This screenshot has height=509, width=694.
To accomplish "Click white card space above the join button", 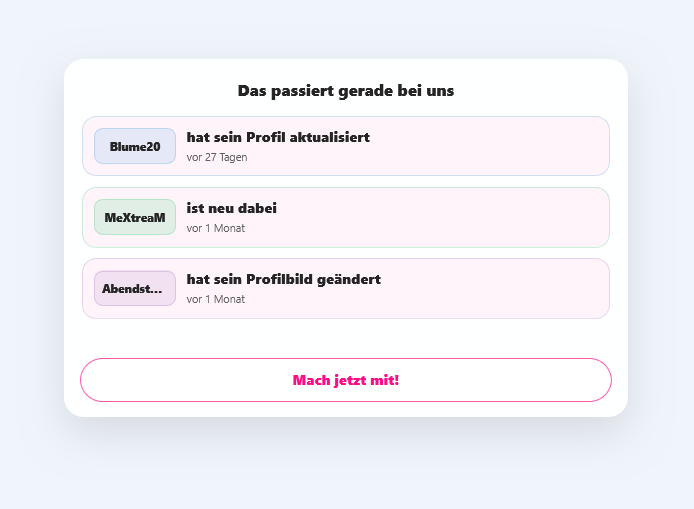I will [x=346, y=338].
